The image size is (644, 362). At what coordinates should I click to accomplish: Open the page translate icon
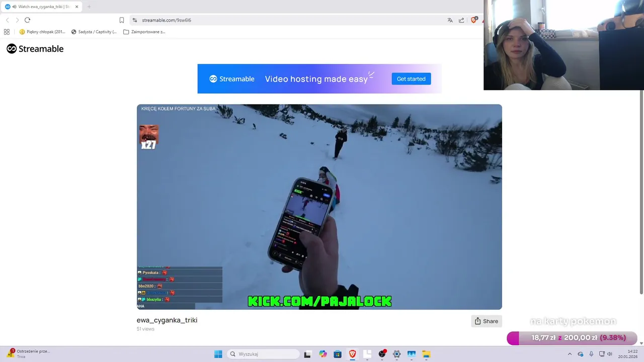pos(450,20)
